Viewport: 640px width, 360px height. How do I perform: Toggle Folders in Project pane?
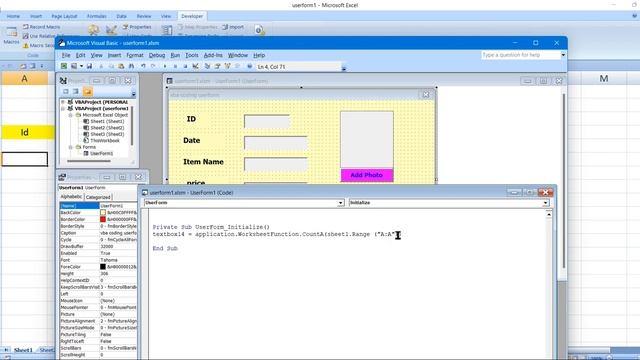[x=87, y=92]
